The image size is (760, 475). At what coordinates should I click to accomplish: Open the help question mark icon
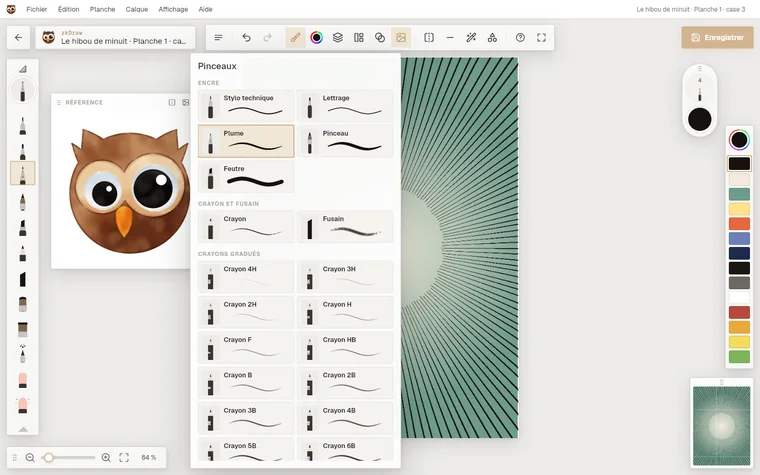tap(520, 37)
